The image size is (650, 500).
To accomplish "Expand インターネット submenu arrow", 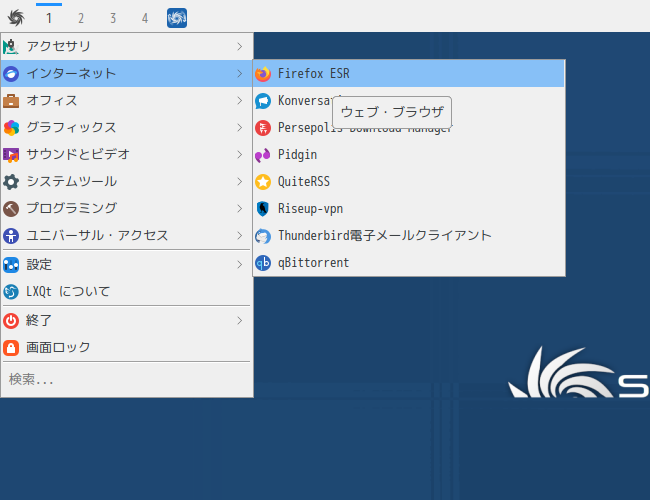I will pyautogui.click(x=240, y=74).
